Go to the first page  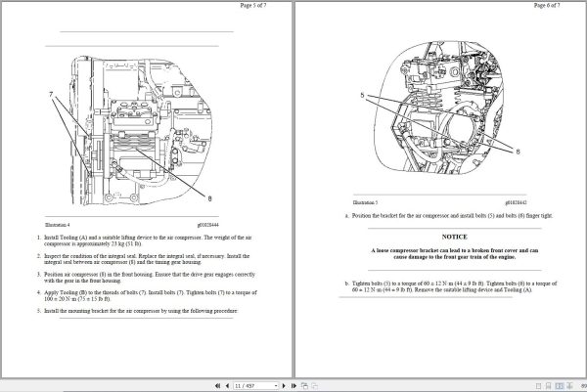point(217,385)
